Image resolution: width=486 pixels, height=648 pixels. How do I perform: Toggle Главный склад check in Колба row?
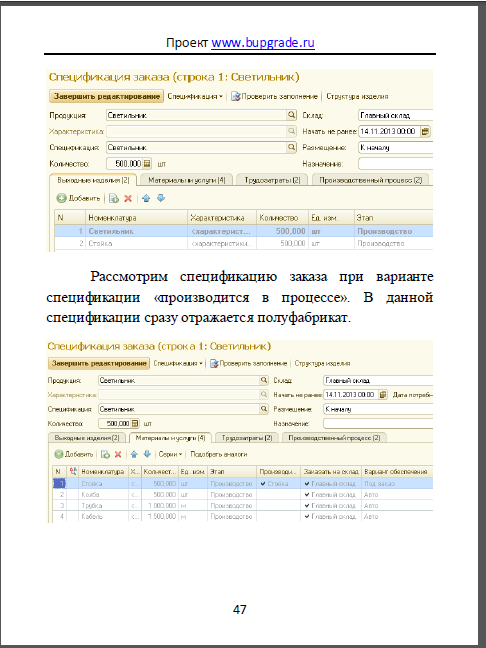click(x=307, y=494)
